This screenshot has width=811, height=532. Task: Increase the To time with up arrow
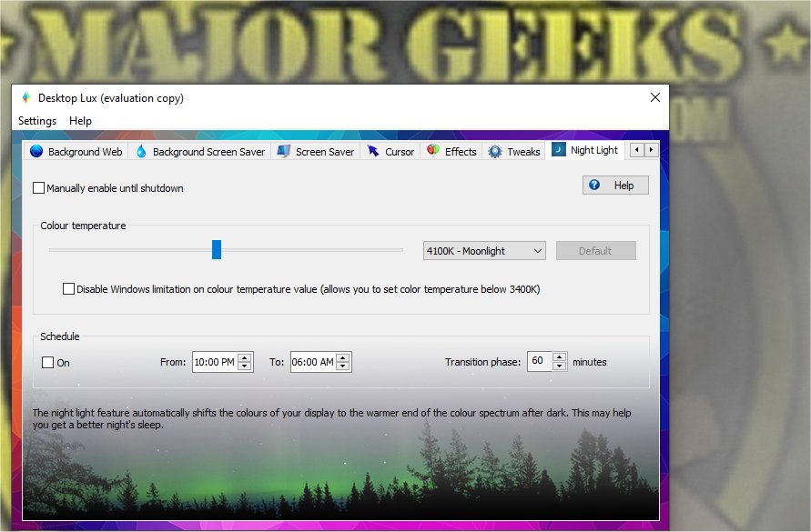click(342, 357)
